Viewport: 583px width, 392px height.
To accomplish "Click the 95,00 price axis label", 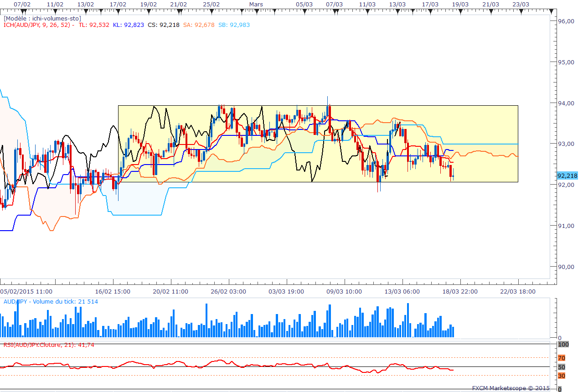I will point(566,62).
